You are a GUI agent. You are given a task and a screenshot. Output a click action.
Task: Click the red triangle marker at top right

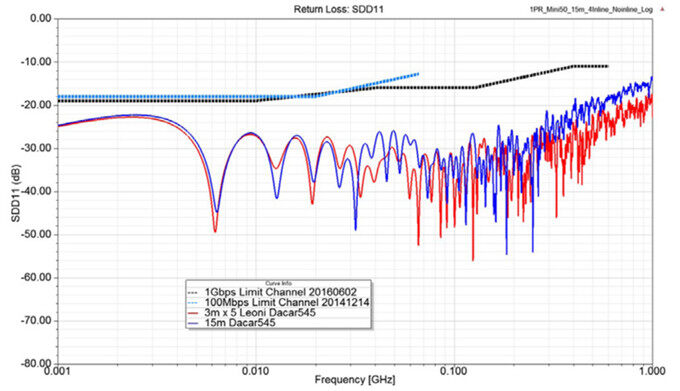pos(662,9)
